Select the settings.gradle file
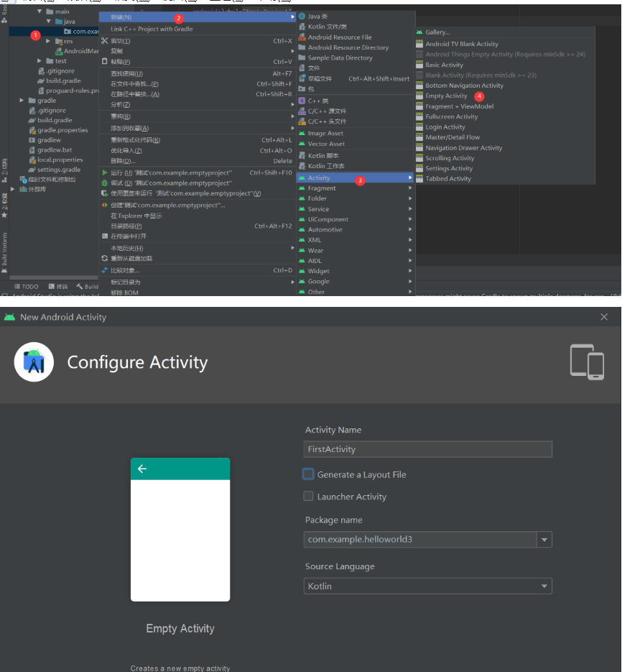The width and height of the screenshot is (622, 672). (x=55, y=170)
